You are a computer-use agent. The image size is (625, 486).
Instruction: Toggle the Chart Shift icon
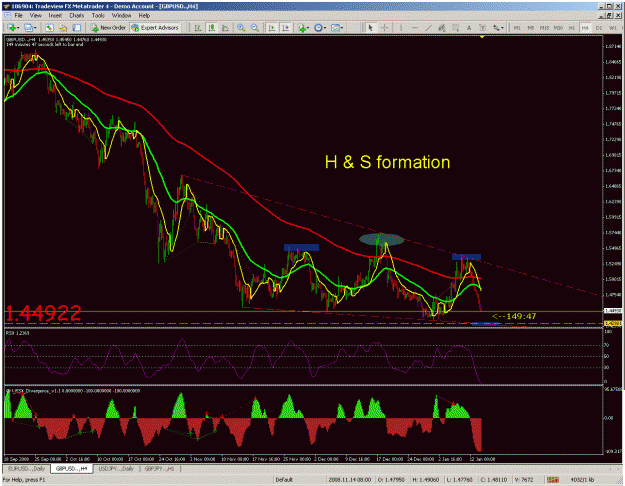(x=285, y=28)
